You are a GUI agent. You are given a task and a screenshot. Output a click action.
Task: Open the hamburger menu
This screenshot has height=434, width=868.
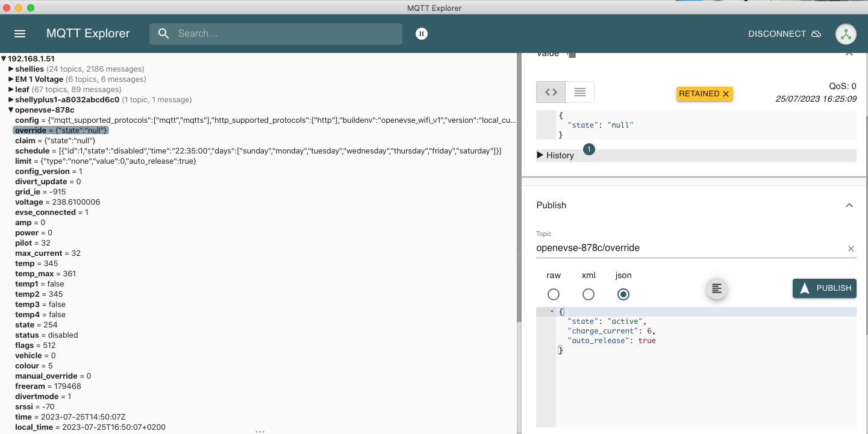(20, 34)
